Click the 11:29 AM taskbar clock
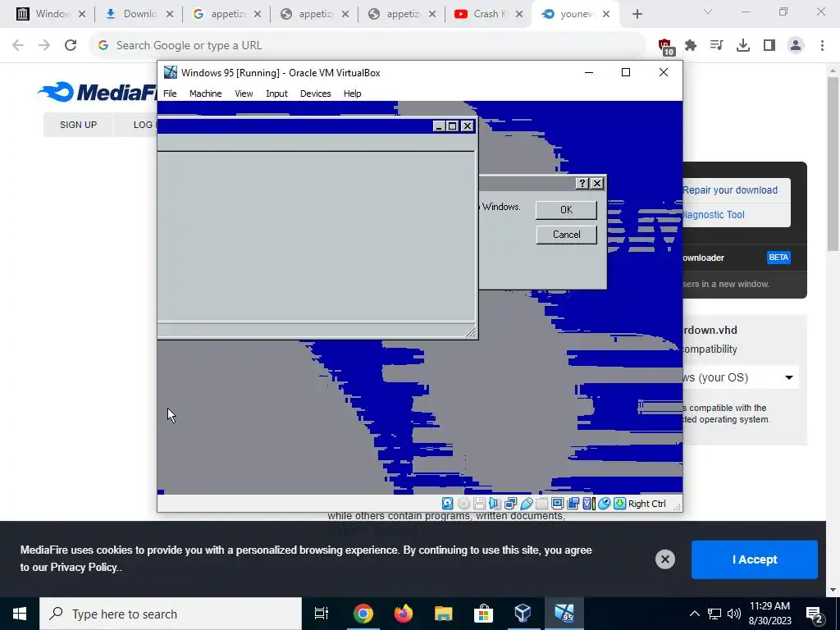Viewport: 840px width, 630px height. pyautogui.click(x=769, y=606)
